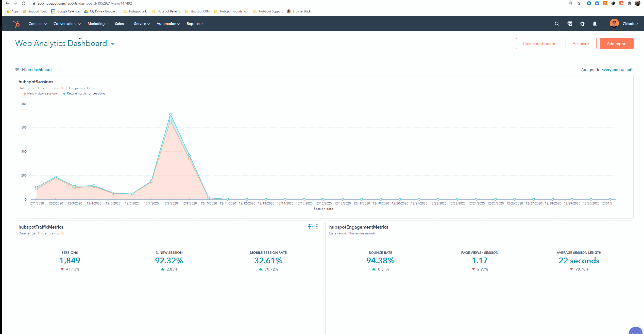Open hubspotTrafficMetrics three-dot menu

click(317, 227)
